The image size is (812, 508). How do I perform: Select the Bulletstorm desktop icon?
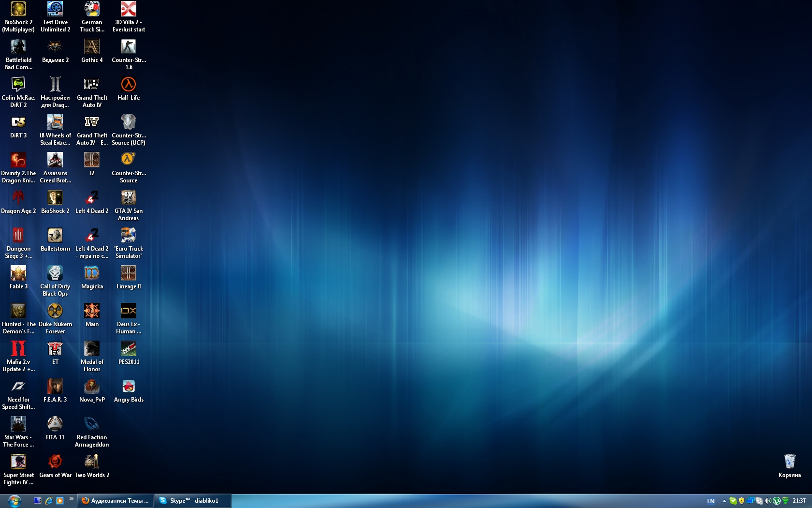[55, 240]
